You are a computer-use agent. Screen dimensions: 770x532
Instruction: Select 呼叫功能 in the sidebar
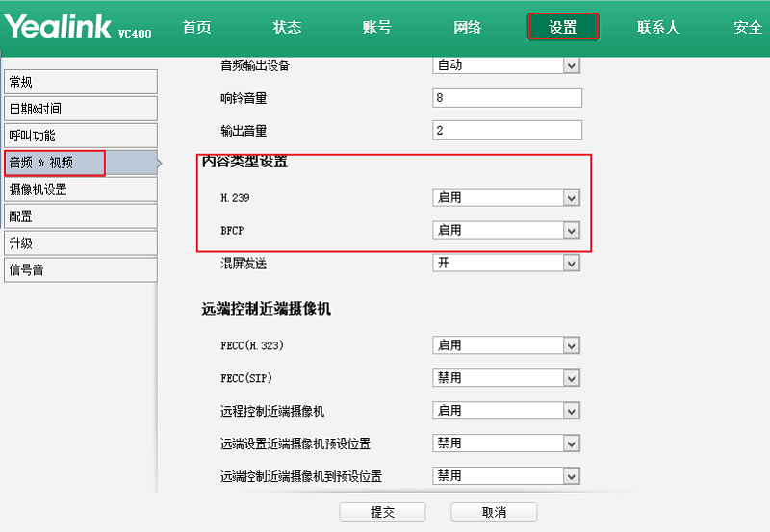coord(81,136)
